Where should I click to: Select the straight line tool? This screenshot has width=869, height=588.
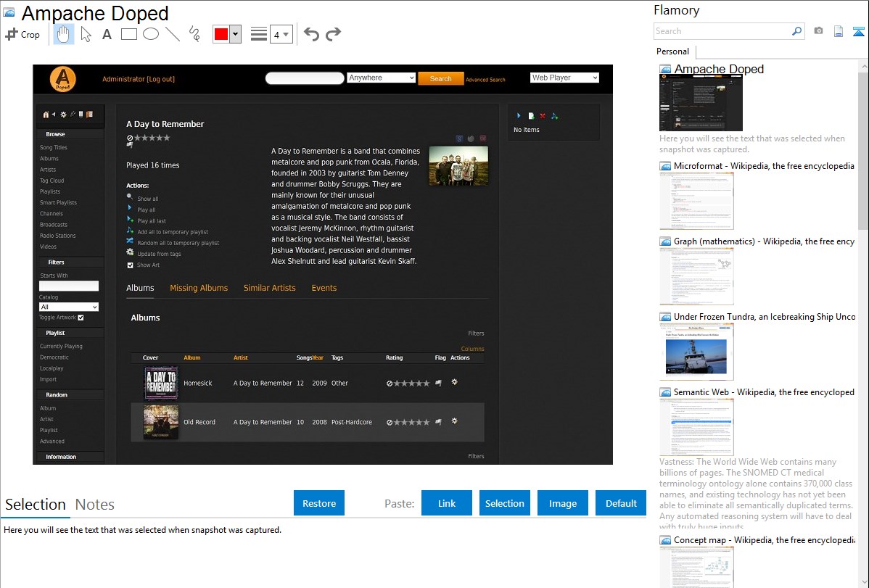click(173, 34)
